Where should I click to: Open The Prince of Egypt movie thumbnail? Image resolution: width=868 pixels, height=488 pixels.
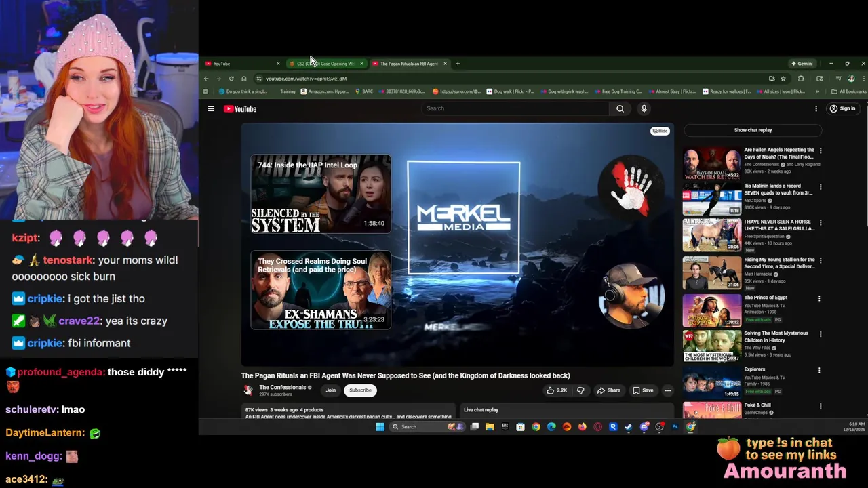[x=712, y=309]
